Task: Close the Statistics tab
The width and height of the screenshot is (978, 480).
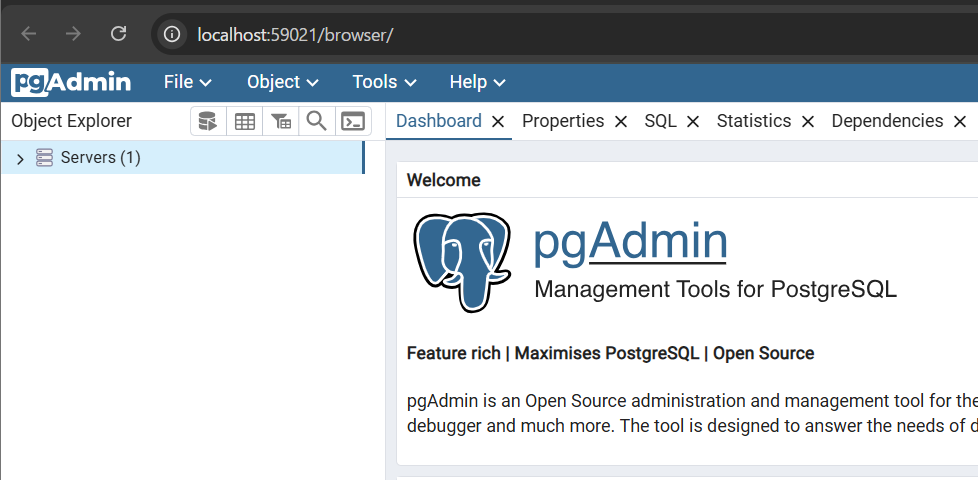Action: [x=808, y=122]
